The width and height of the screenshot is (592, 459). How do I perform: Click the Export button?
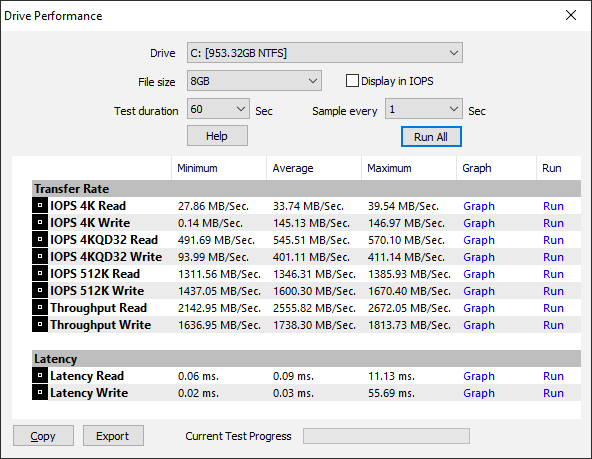(113, 436)
